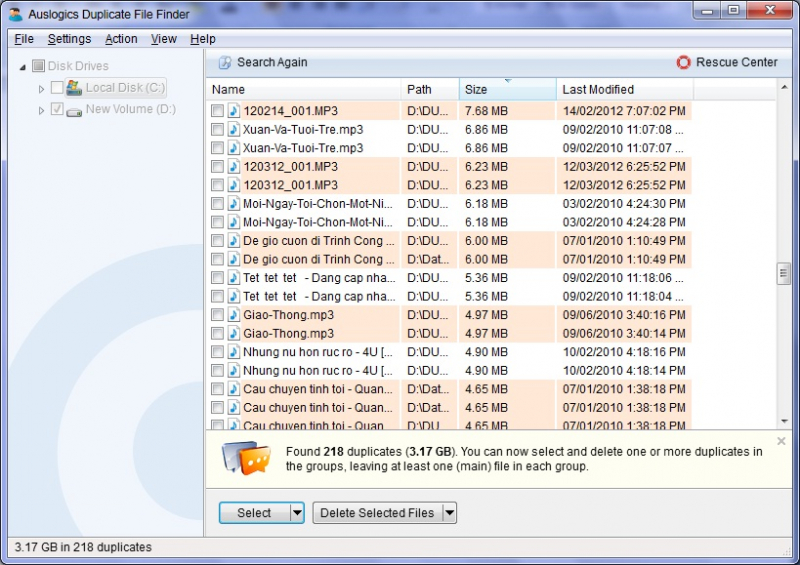Open the Settings menu

click(x=69, y=39)
